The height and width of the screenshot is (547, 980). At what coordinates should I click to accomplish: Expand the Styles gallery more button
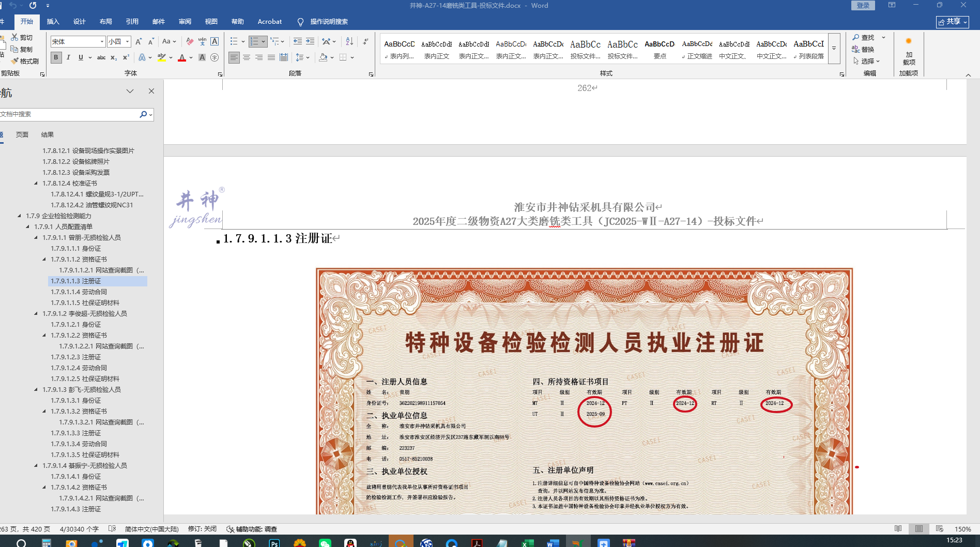[834, 49]
